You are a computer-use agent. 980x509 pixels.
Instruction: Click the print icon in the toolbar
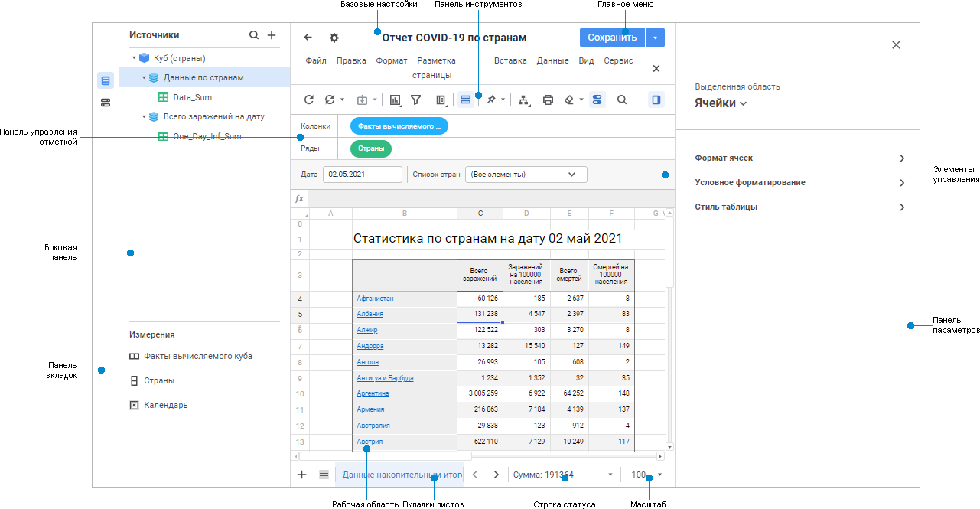548,100
